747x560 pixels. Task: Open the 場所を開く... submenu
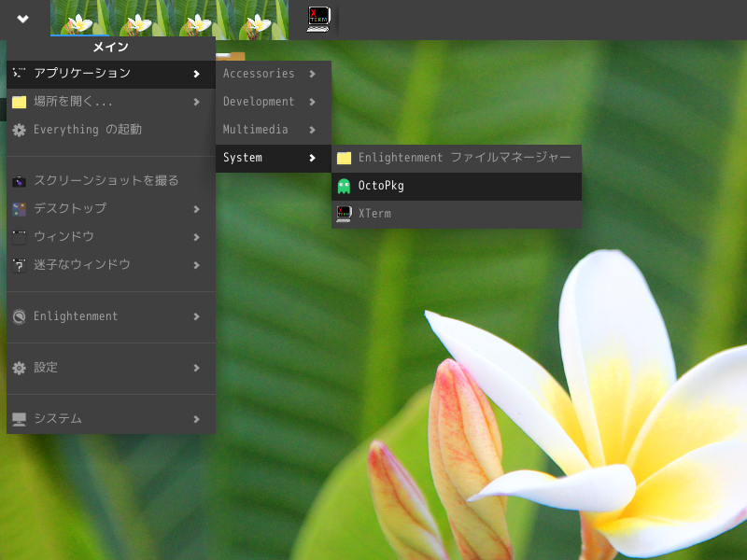[x=111, y=102]
